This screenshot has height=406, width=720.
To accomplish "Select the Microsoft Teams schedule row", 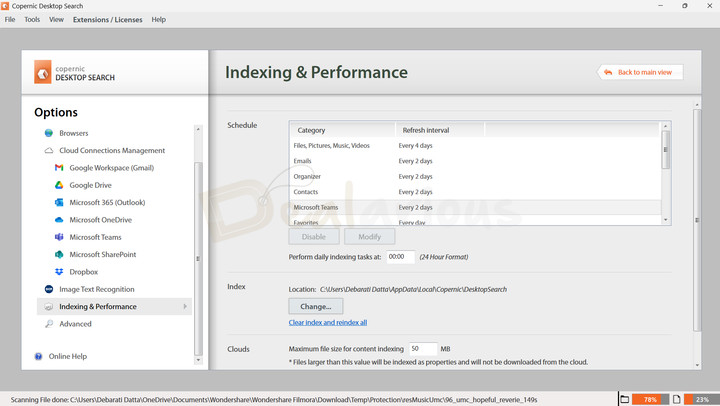I will coord(475,207).
